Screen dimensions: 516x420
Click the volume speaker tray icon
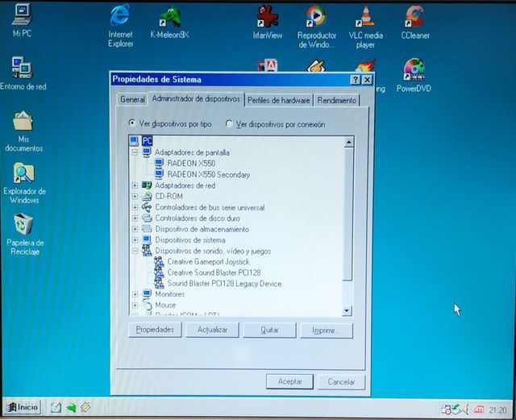point(467,410)
